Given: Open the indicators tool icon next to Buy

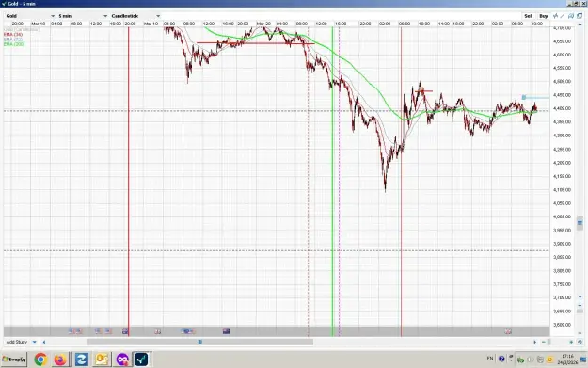Looking at the screenshot, I should point(556,16).
